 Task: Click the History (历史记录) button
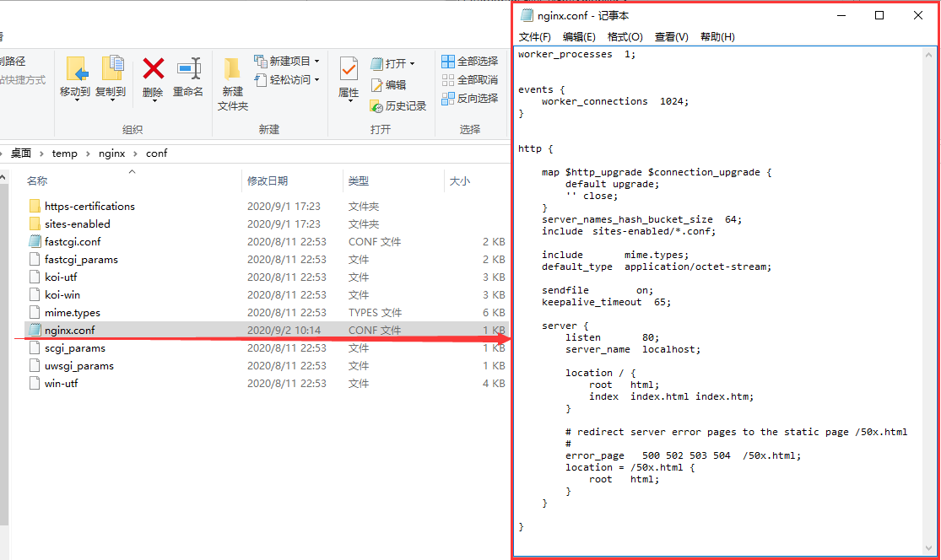pyautogui.click(x=397, y=106)
